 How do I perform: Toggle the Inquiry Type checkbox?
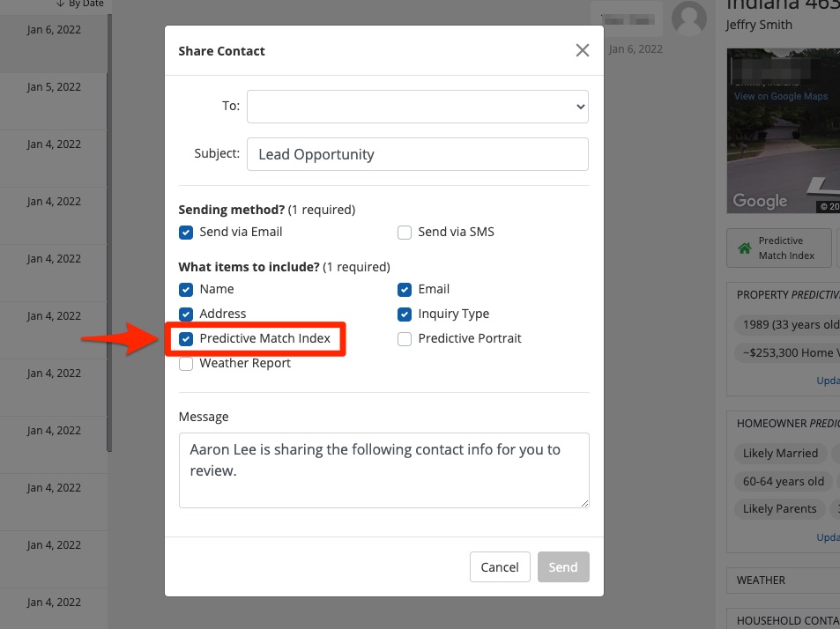tap(405, 314)
